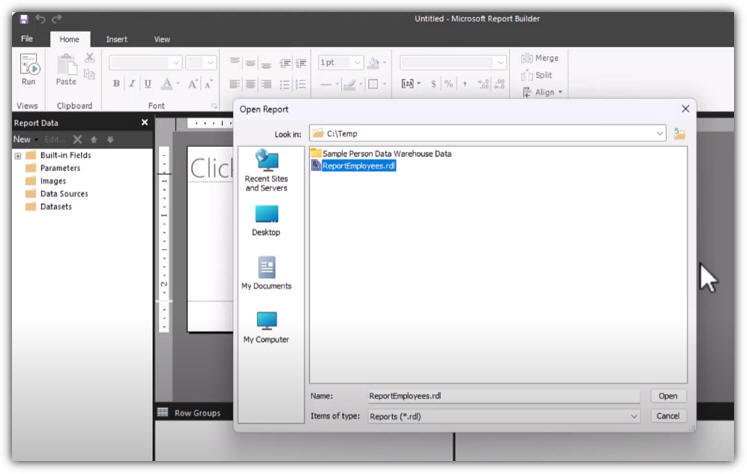747x474 pixels.
Task: Go to My Computer in dialog sidebar
Action: tap(266, 328)
